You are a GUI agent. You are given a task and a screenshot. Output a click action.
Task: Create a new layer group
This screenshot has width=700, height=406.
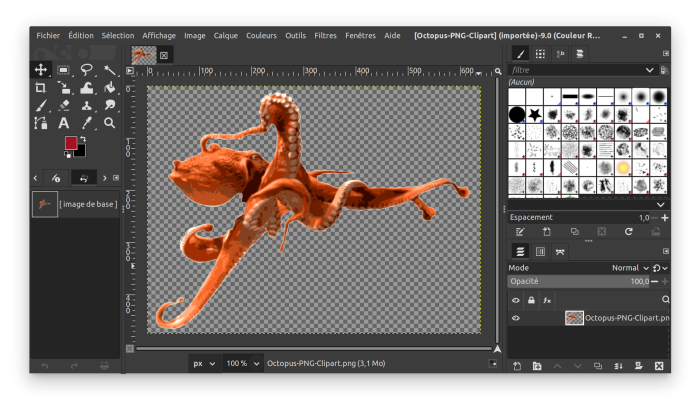tap(537, 366)
